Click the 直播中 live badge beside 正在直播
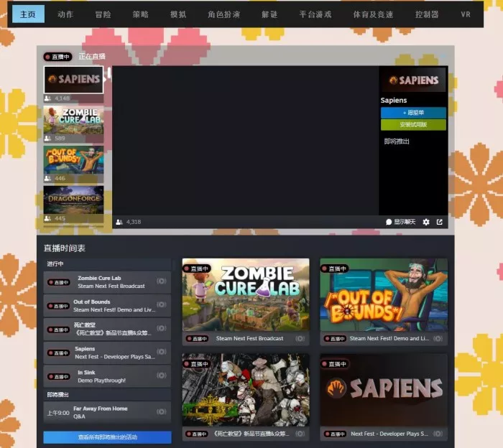This screenshot has width=503, height=448. click(x=57, y=57)
